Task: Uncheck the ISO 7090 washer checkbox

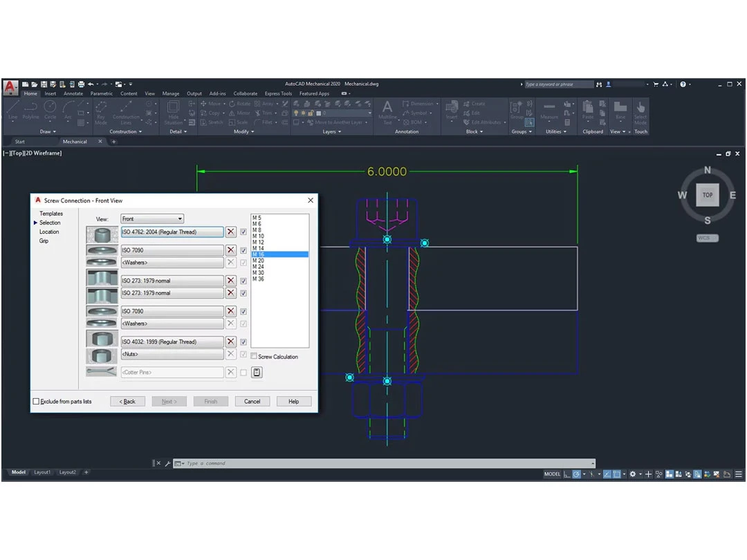Action: [x=243, y=250]
